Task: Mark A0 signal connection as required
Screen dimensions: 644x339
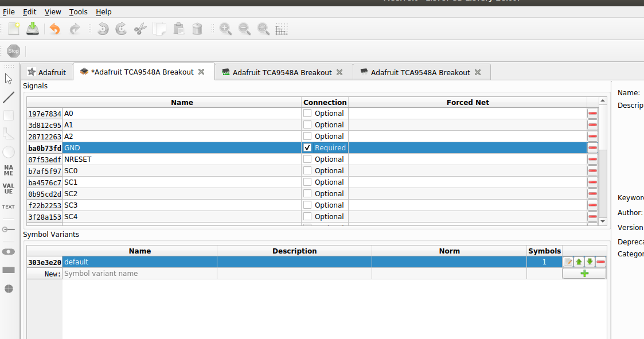Action: pos(307,113)
